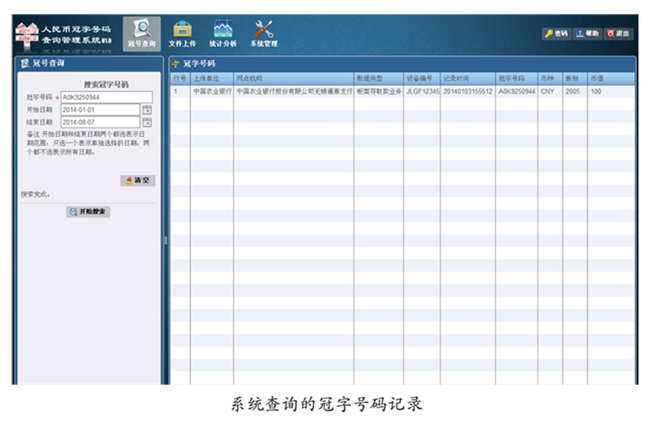Open the 冠号查询 search module
The image size is (650, 423).
(141, 33)
